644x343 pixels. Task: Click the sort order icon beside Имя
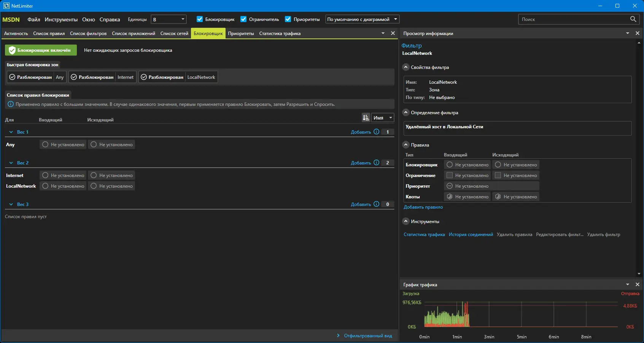tap(366, 118)
